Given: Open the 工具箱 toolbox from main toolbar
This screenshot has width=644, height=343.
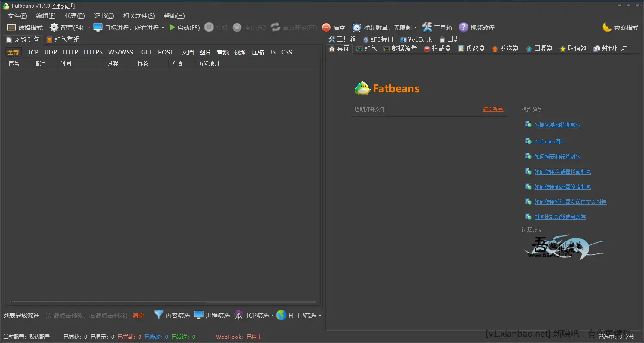Looking at the screenshot, I should (x=427, y=27).
